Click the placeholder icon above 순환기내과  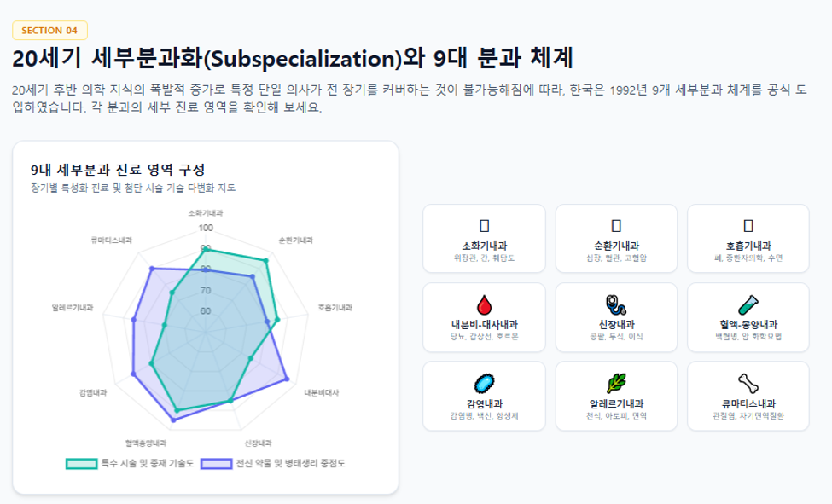pyautogui.click(x=616, y=225)
